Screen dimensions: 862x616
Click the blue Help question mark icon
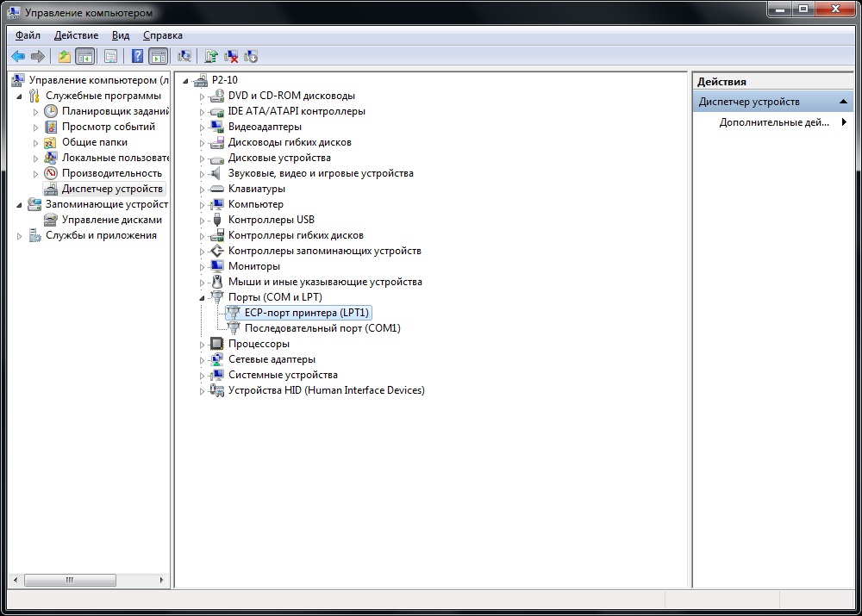point(137,56)
